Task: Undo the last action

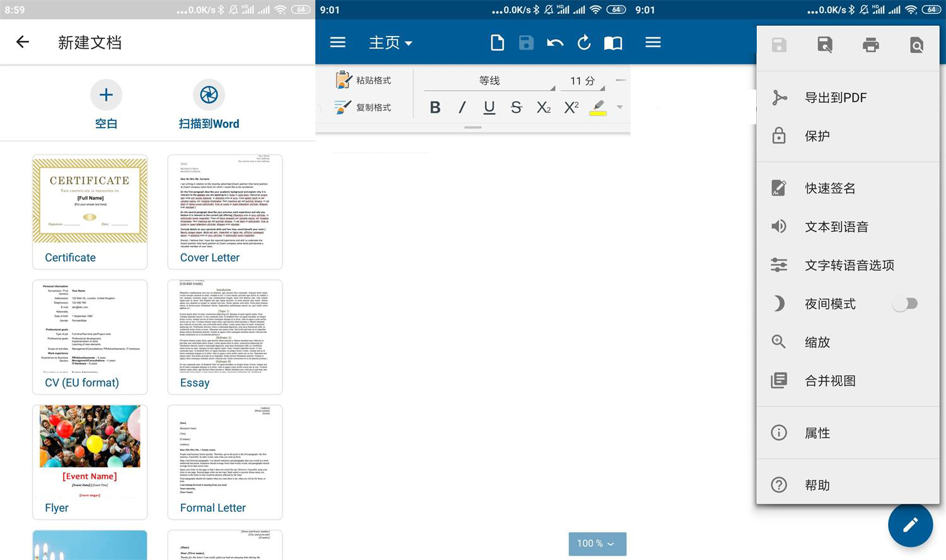Action: (555, 43)
